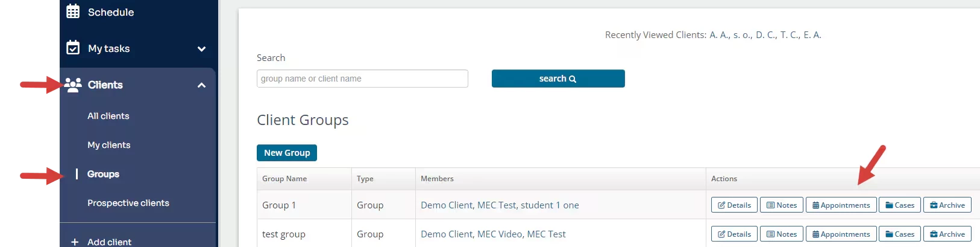Click the Clients people icon
The image size is (980, 247).
click(x=73, y=85)
